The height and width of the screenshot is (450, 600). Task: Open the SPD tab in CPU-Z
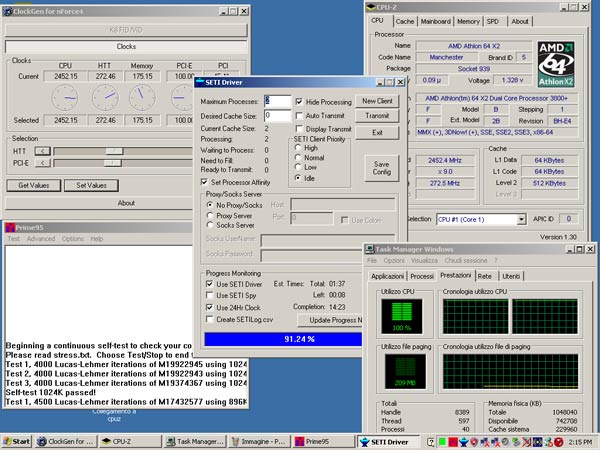click(x=493, y=21)
